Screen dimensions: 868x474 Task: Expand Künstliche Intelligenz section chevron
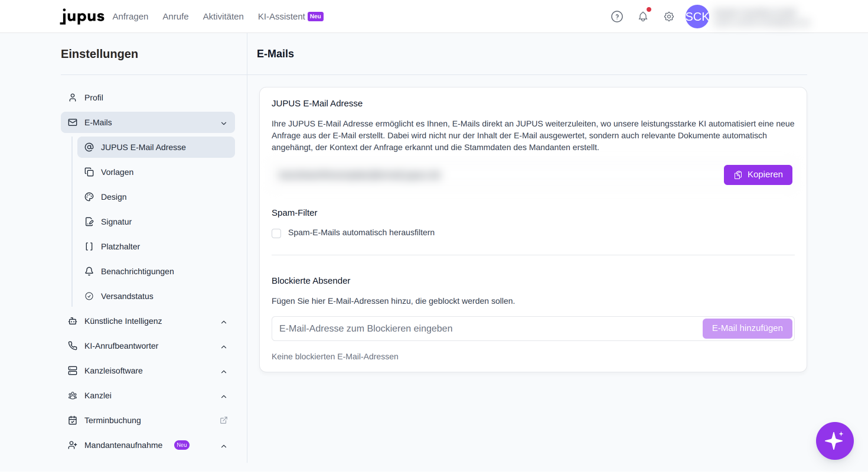tap(224, 322)
